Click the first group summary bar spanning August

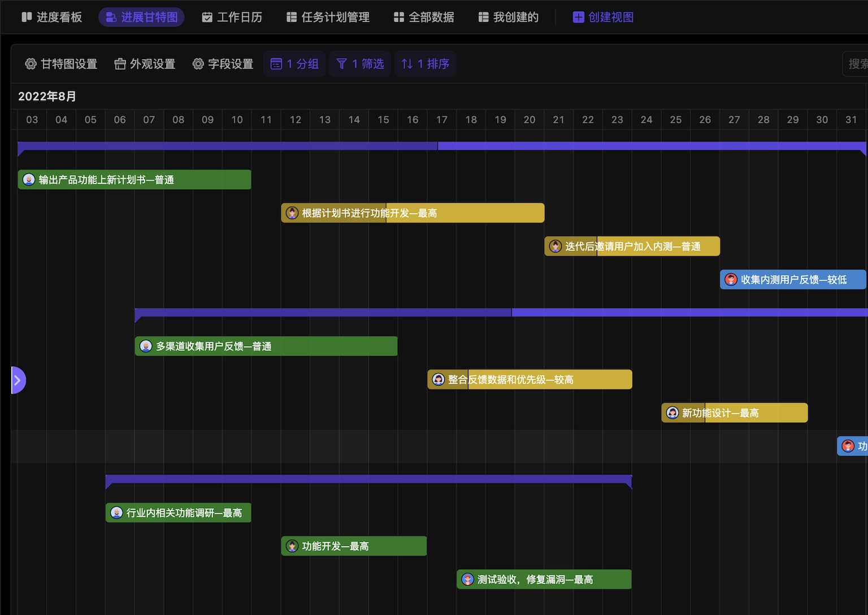coord(442,146)
